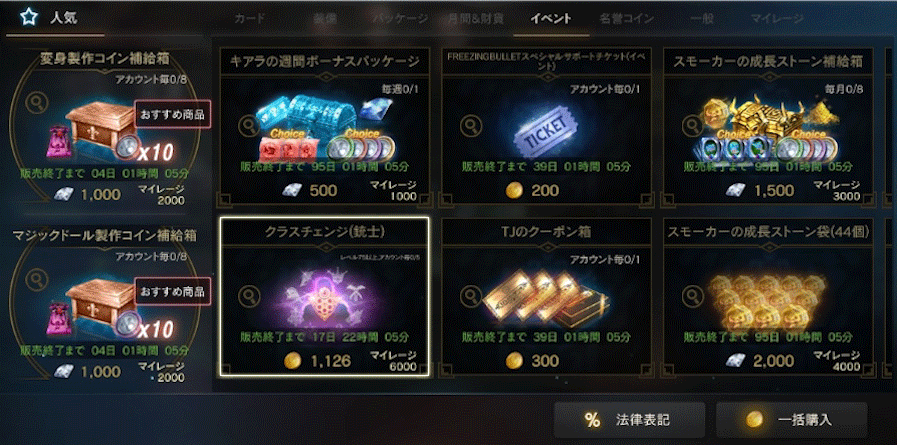Open magnifier on FREEZINGBULLET ticket item

pos(469,124)
